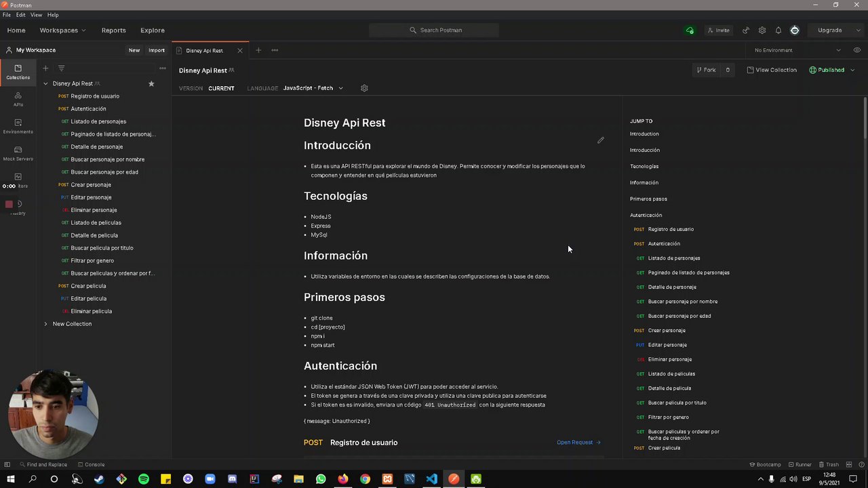
Task: Click the Postman avatar icon in header
Action: (795, 30)
